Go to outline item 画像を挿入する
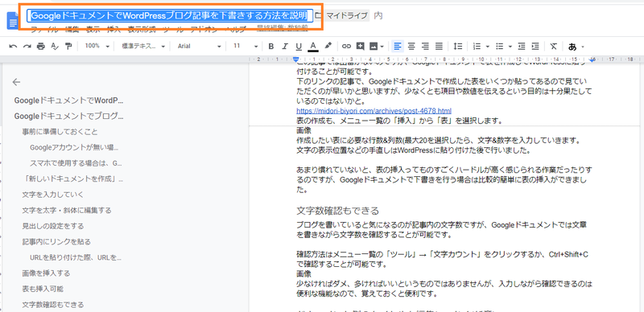Viewport: 644px width, 312px height. coord(46,273)
